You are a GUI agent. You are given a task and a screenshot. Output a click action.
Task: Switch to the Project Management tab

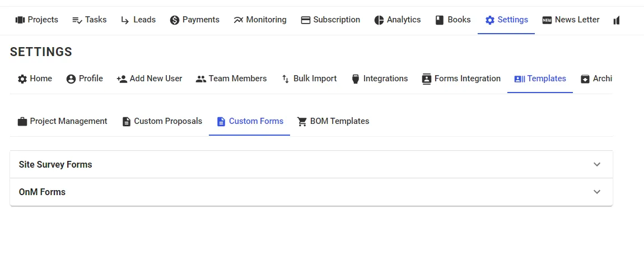pyautogui.click(x=62, y=121)
